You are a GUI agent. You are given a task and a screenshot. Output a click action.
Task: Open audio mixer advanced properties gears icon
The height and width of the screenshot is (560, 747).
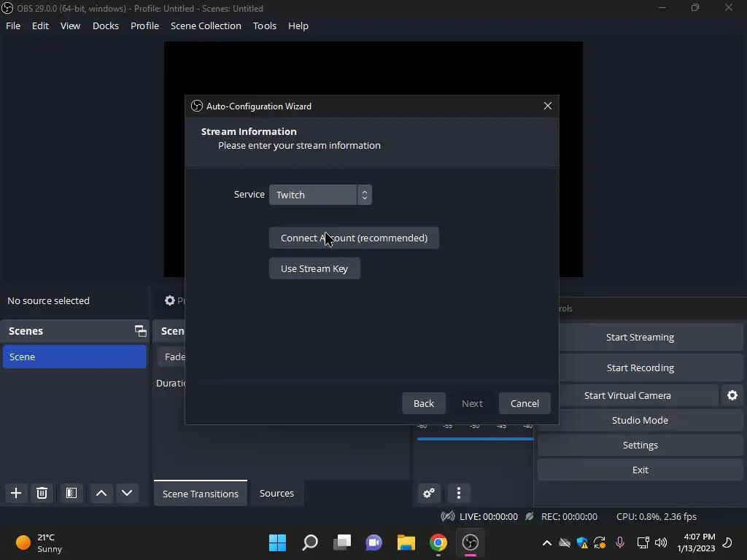(429, 493)
